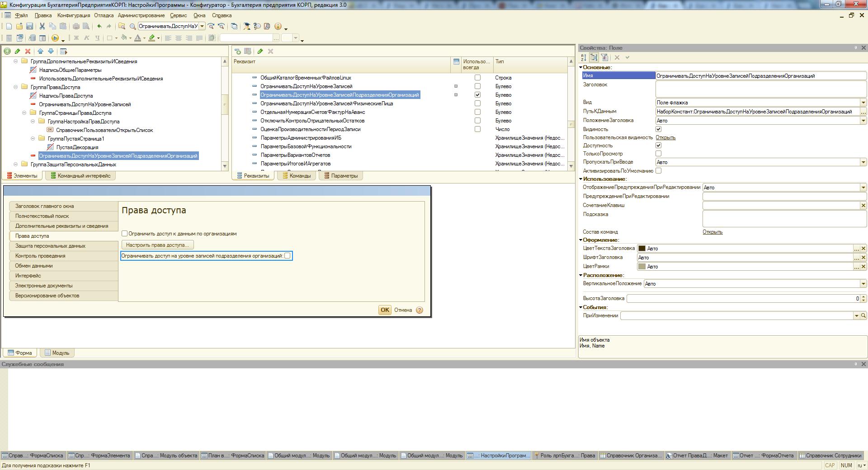
Task: Click the search magnifier icon in toolbar
Action: (132, 27)
